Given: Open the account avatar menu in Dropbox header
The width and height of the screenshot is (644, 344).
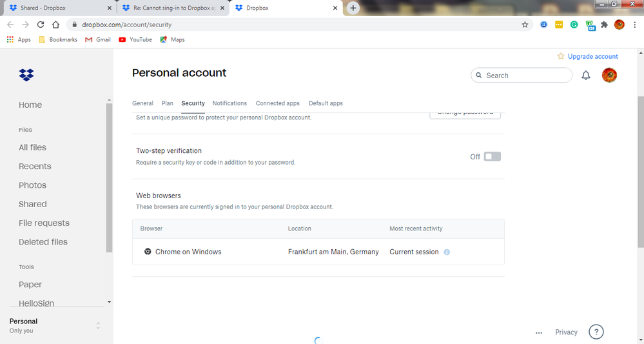Looking at the screenshot, I should (x=609, y=76).
